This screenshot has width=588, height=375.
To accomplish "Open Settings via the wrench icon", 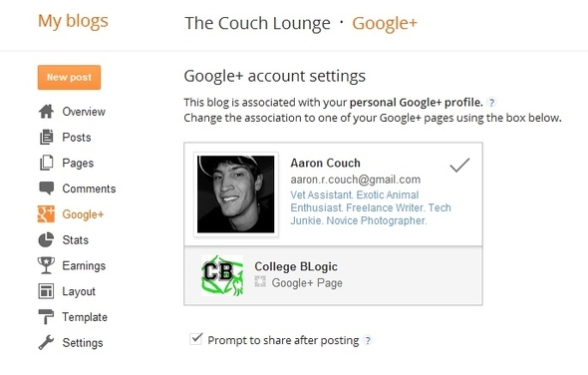I will [x=46, y=342].
